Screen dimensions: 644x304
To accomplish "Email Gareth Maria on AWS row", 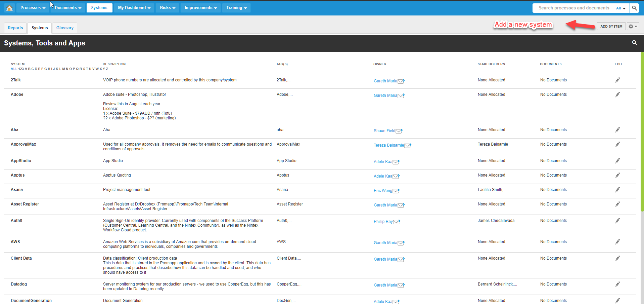I will pos(401,243).
